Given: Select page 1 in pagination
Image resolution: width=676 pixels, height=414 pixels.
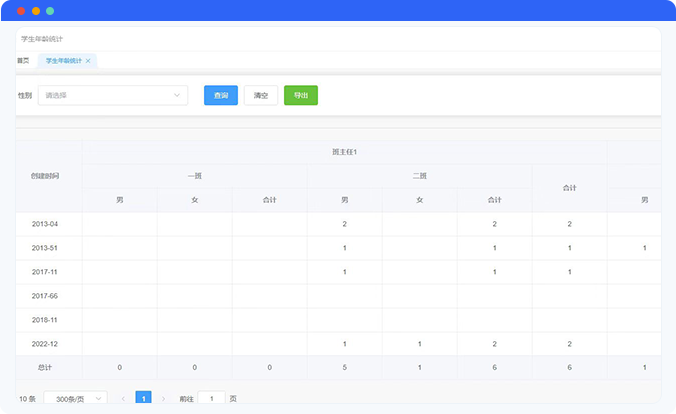Looking at the screenshot, I should coord(143,398).
